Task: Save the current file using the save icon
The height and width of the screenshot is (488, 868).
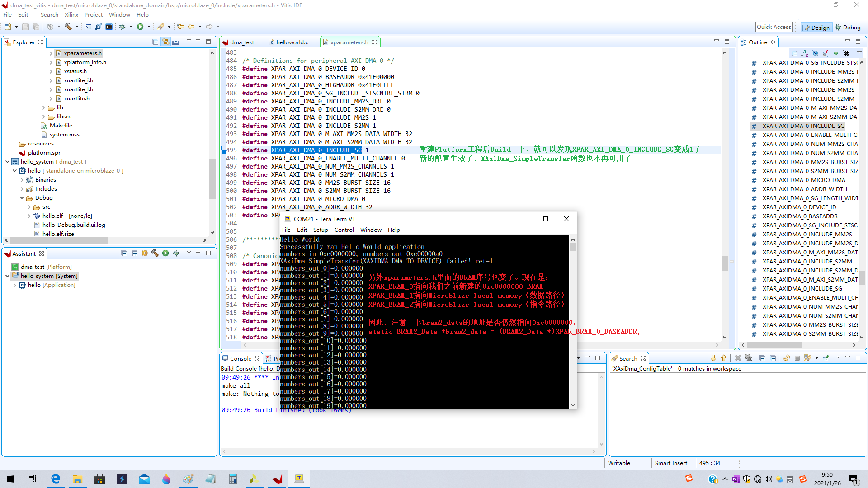Action: coord(25,27)
